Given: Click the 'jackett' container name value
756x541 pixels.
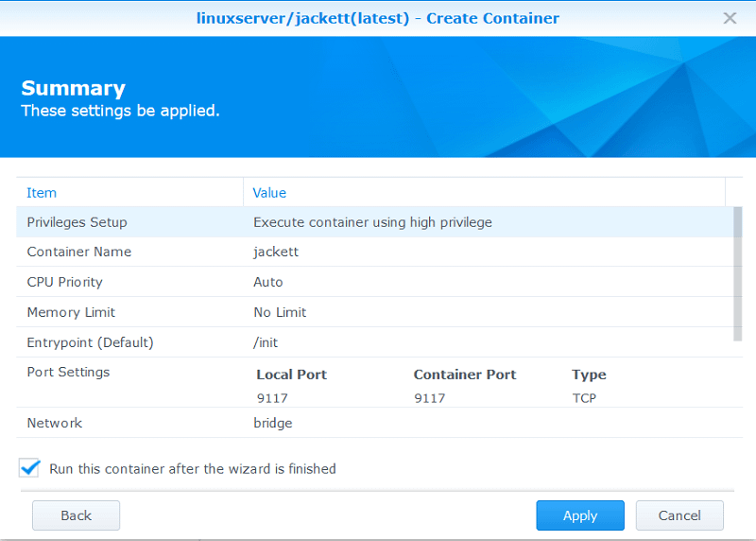Looking at the screenshot, I should coord(276,252).
